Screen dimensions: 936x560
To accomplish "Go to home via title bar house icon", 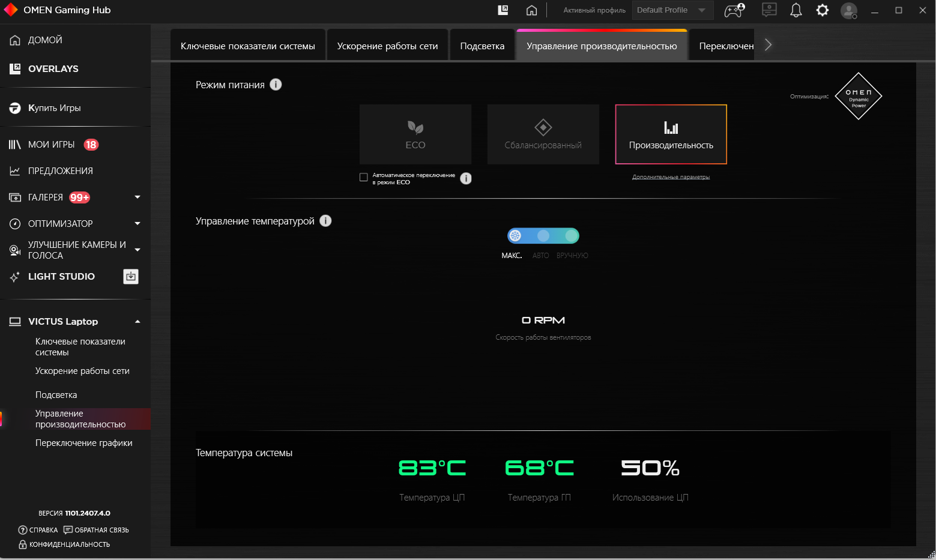I will point(531,10).
